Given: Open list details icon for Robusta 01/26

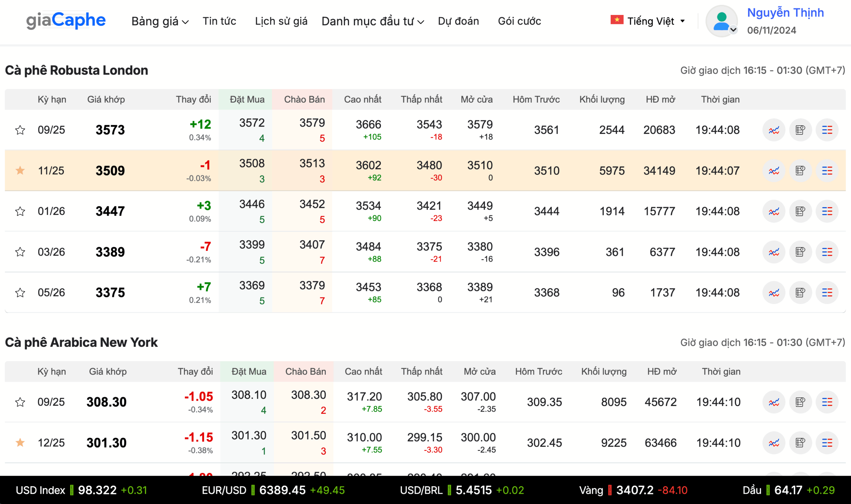Looking at the screenshot, I should point(826,211).
